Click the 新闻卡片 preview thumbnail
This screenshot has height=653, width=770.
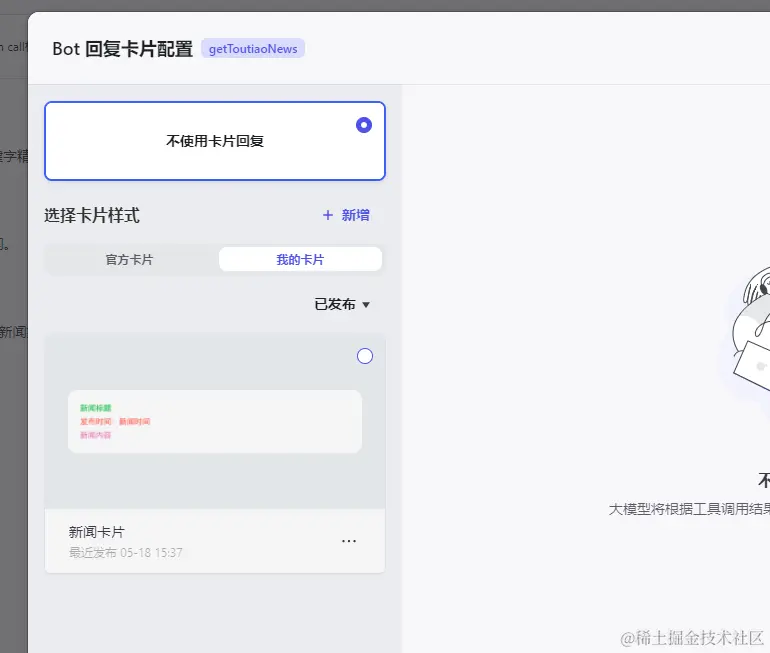point(215,421)
